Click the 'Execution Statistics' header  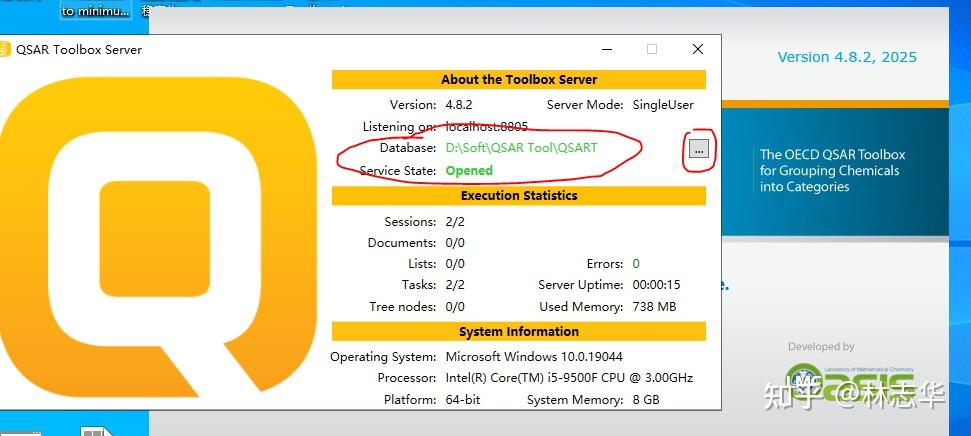pos(519,195)
